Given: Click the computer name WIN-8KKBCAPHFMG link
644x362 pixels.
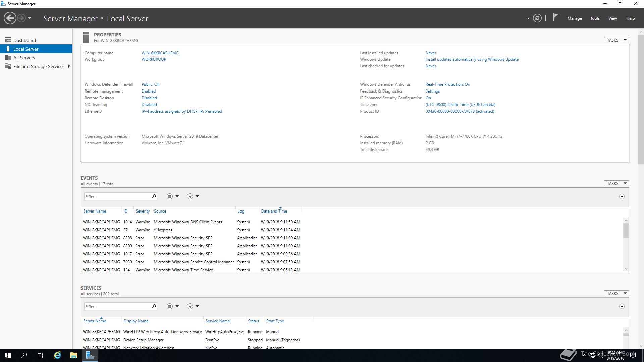Looking at the screenshot, I should 160,53.
